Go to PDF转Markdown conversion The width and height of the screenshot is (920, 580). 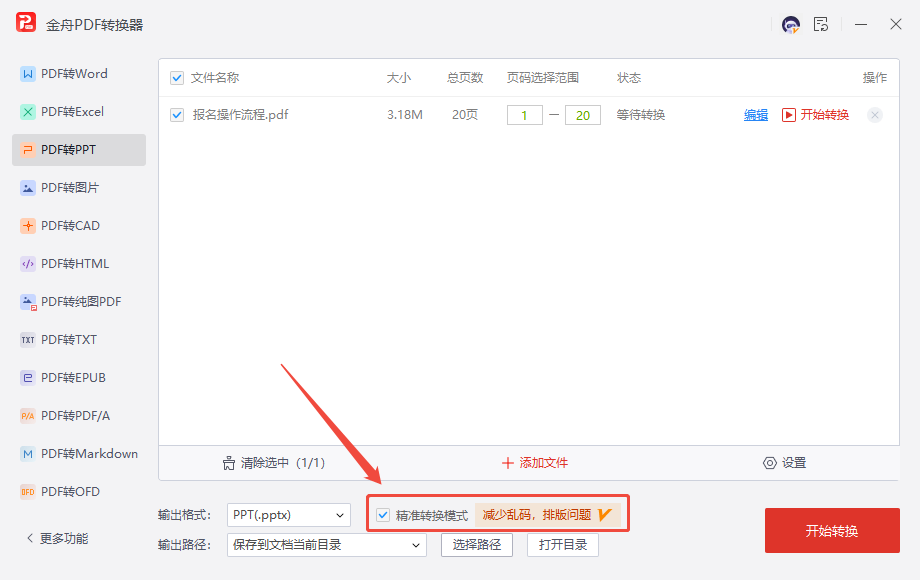pos(79,454)
